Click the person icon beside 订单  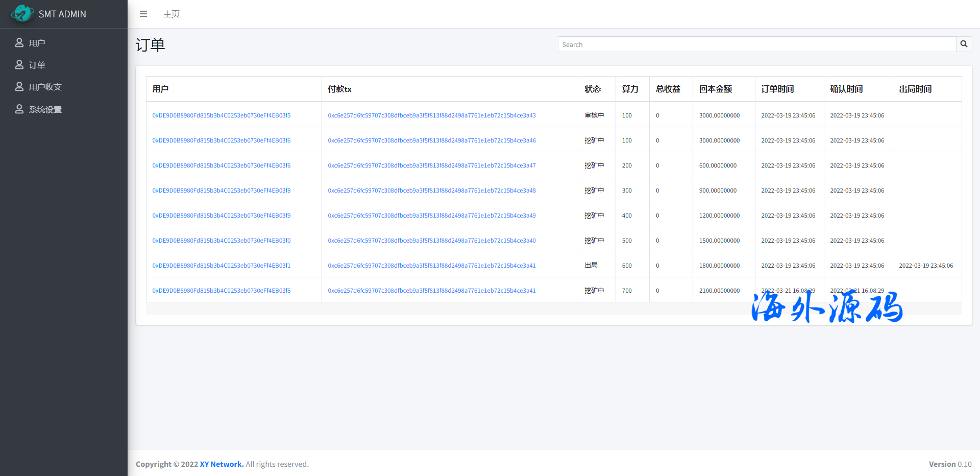19,65
